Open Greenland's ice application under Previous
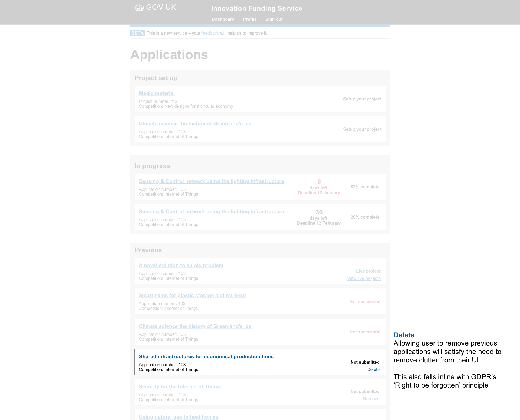This screenshot has height=420, width=520. 195,326
